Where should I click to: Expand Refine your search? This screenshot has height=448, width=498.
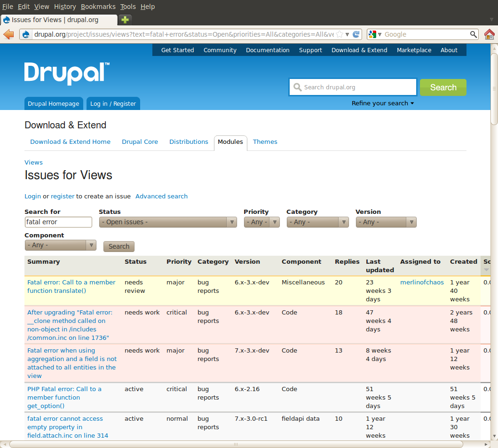[x=383, y=103]
